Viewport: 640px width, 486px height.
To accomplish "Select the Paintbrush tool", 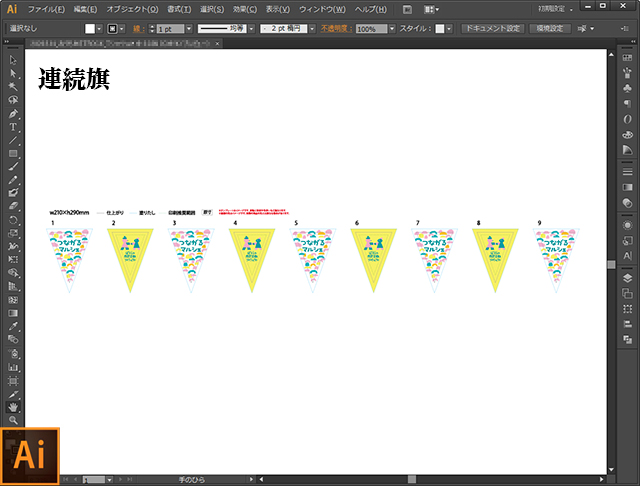I will tap(13, 166).
